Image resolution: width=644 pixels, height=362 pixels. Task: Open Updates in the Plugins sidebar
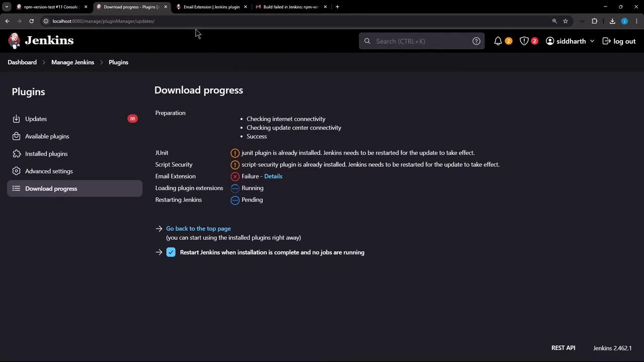pyautogui.click(x=74, y=119)
